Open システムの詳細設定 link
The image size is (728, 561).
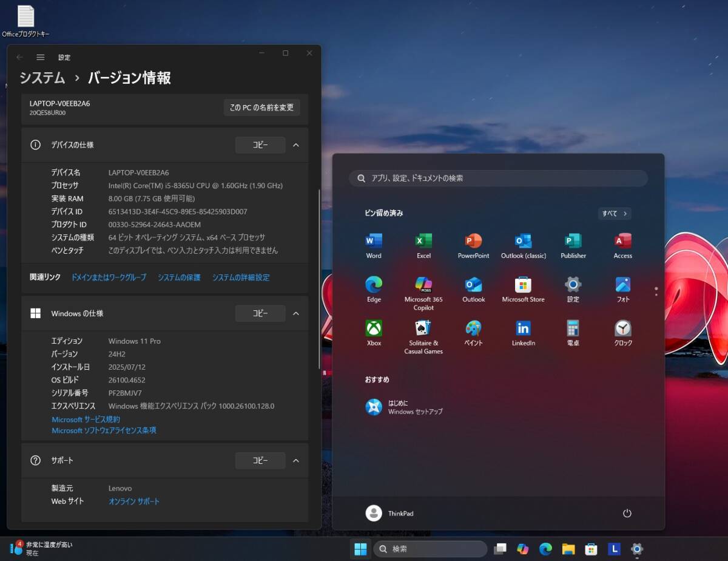(x=241, y=277)
